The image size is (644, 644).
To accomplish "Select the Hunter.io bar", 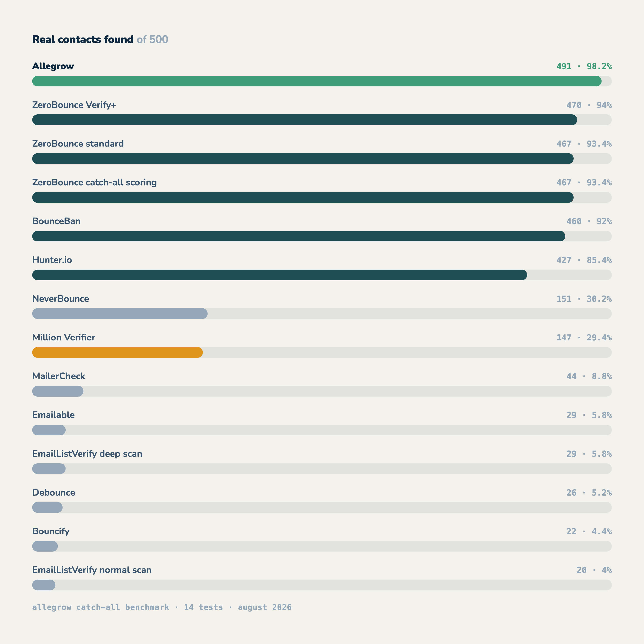I will 280,275.
